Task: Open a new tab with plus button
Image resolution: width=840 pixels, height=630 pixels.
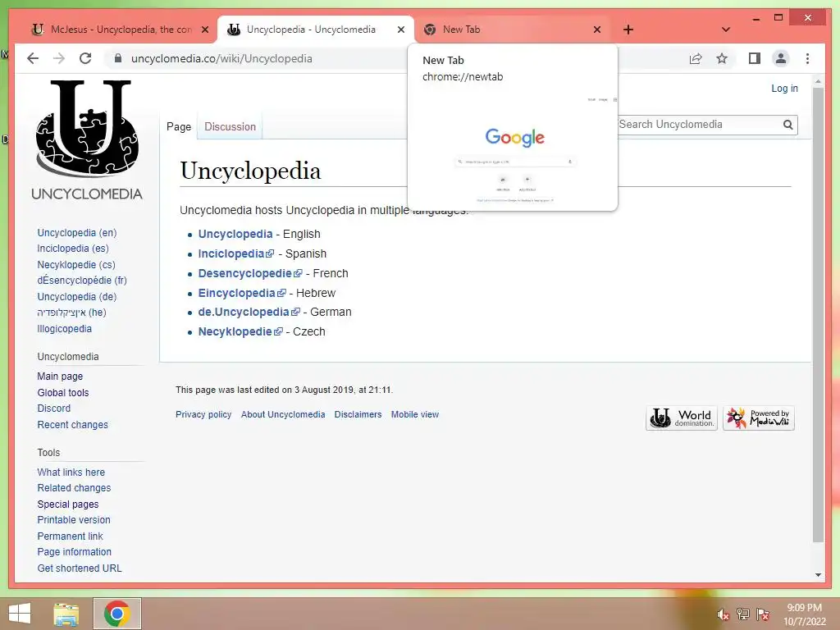Action: pos(628,30)
